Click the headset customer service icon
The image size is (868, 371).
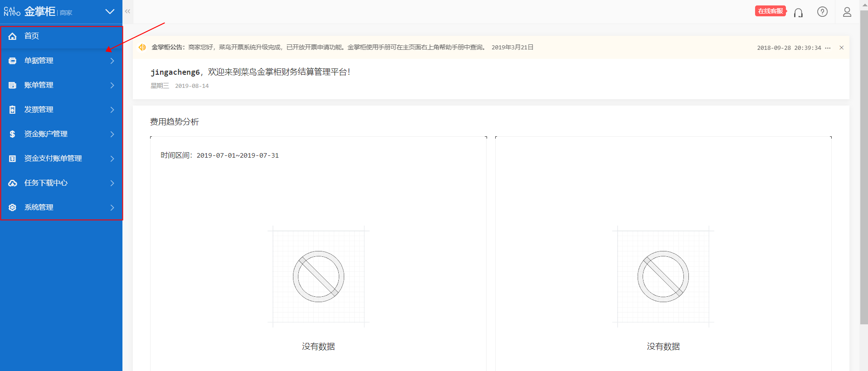click(x=798, y=12)
